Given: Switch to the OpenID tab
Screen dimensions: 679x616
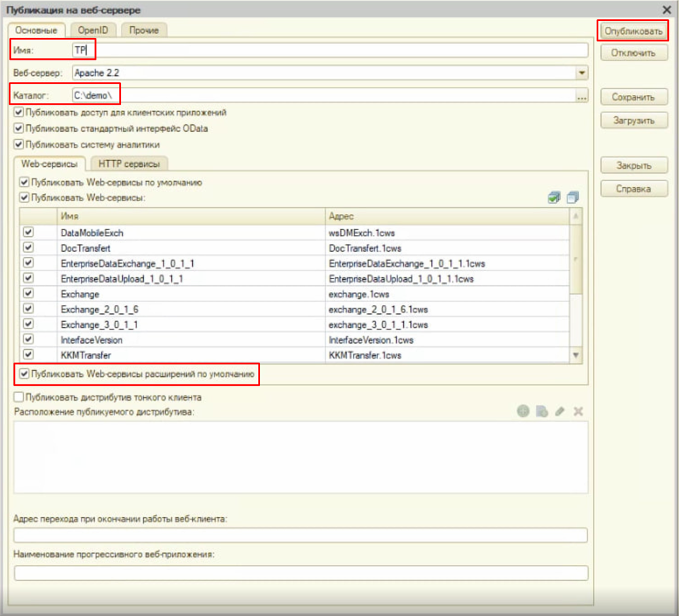Looking at the screenshot, I should (93, 31).
